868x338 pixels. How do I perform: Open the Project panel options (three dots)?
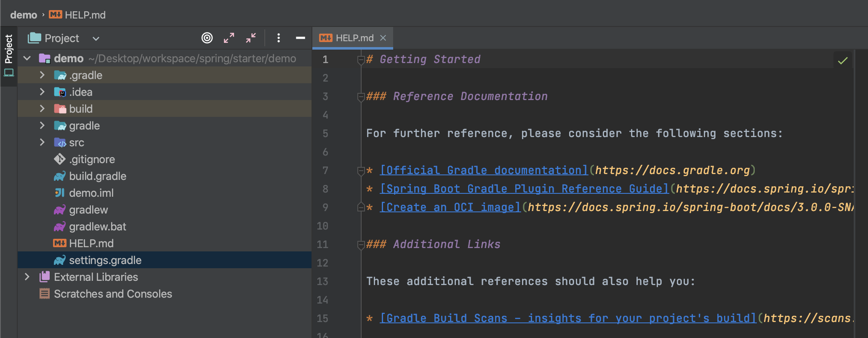coord(279,38)
